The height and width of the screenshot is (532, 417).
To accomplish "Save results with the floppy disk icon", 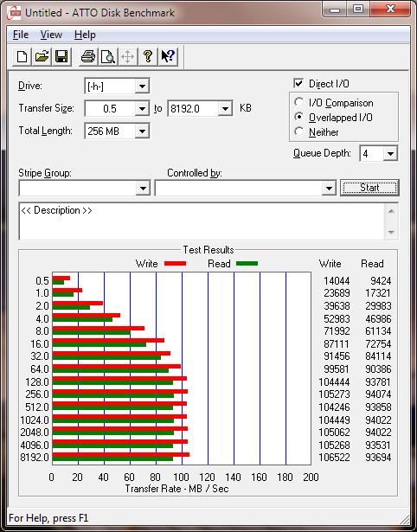I will pyautogui.click(x=61, y=56).
